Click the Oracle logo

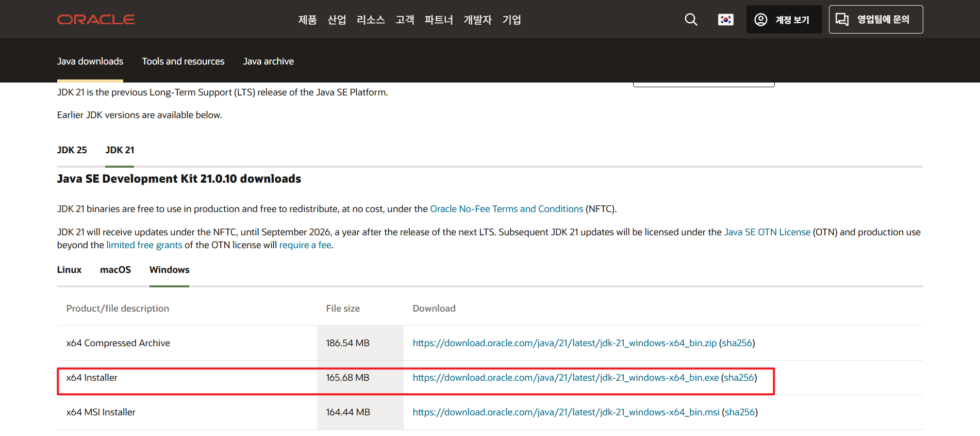pos(96,20)
